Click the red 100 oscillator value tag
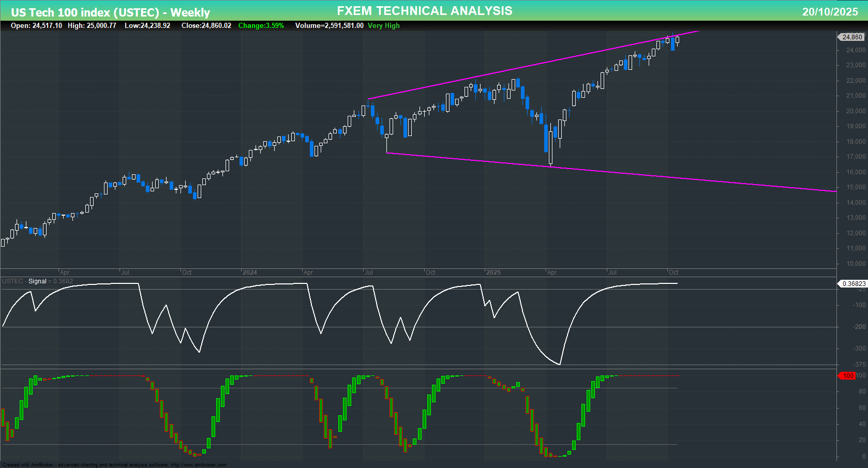The width and height of the screenshot is (868, 468). pos(847,376)
